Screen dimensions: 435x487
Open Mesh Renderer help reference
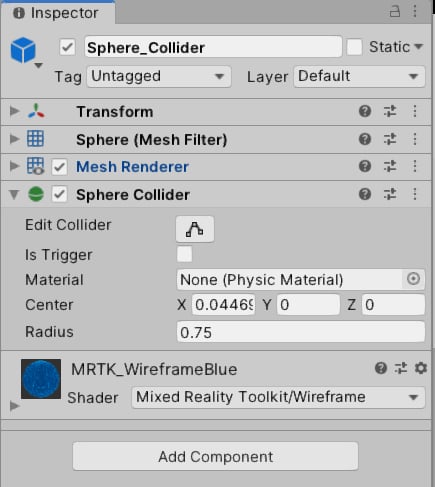tap(365, 166)
